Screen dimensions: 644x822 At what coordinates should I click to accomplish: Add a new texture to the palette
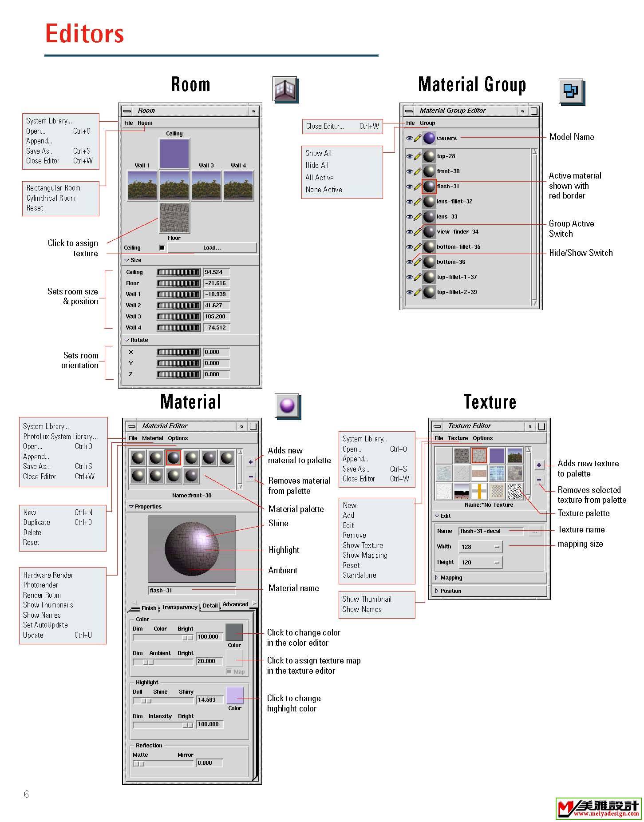pos(539,465)
